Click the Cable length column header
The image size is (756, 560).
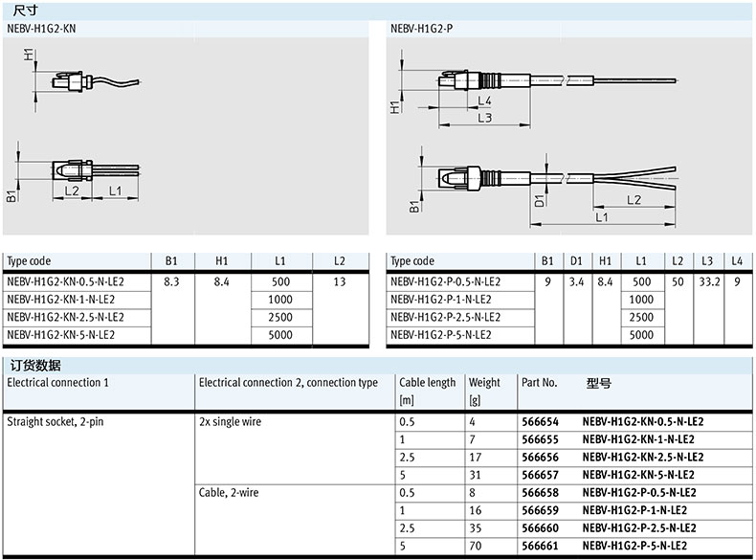[427, 383]
